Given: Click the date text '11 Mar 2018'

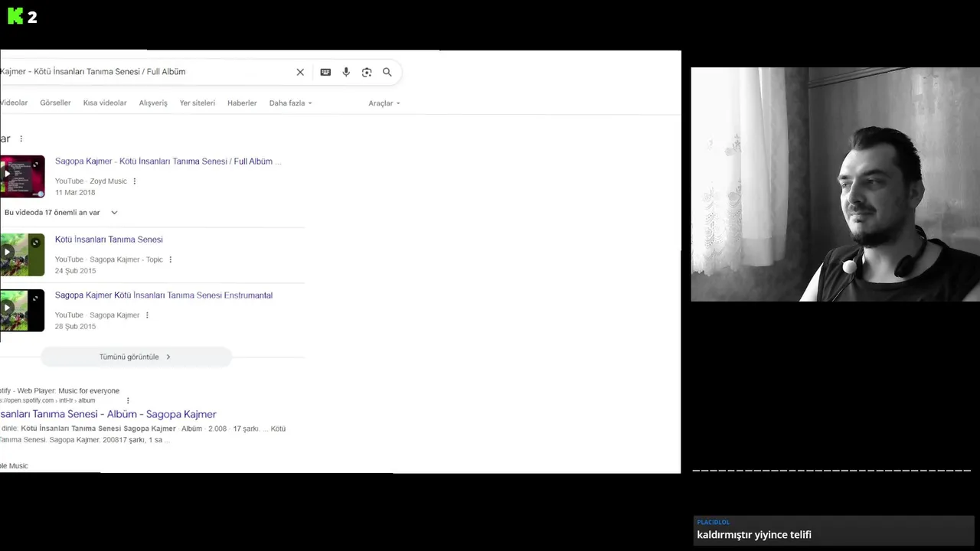Looking at the screenshot, I should tap(75, 193).
